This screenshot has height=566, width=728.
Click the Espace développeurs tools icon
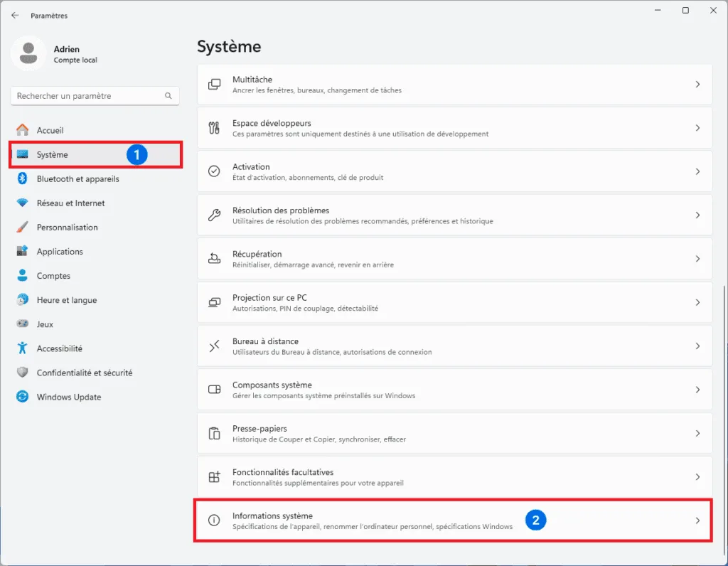(214, 128)
